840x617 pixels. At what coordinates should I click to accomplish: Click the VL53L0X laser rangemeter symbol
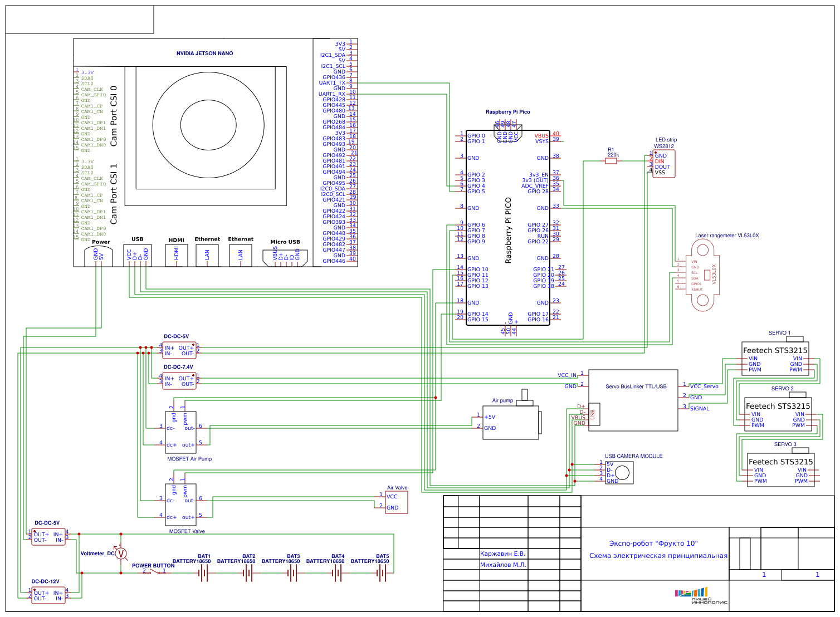pyautogui.click(x=702, y=276)
